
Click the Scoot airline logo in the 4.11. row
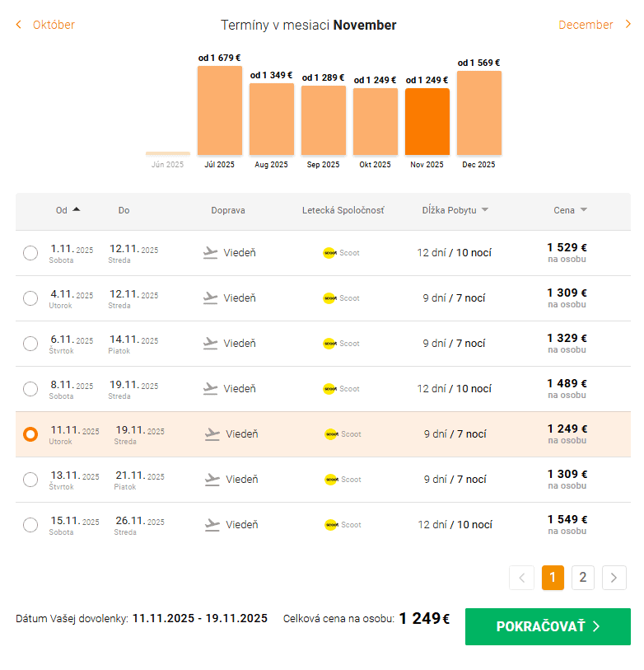coord(330,298)
